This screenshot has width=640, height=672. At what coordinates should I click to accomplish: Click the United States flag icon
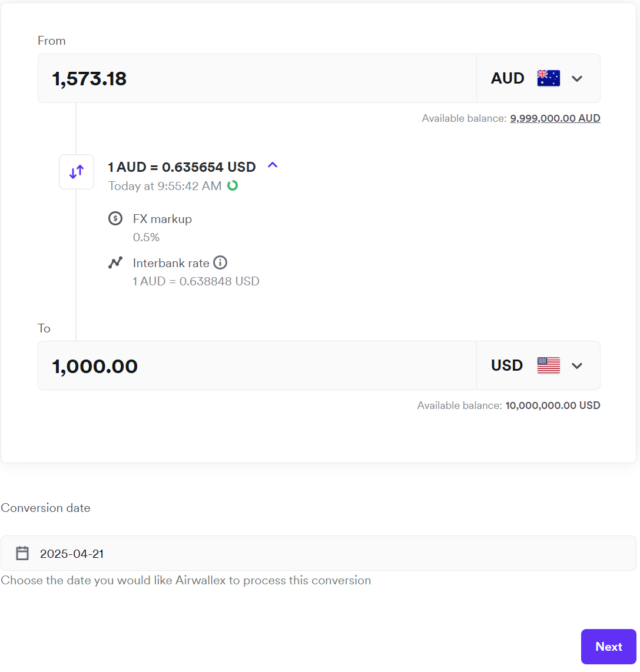549,365
